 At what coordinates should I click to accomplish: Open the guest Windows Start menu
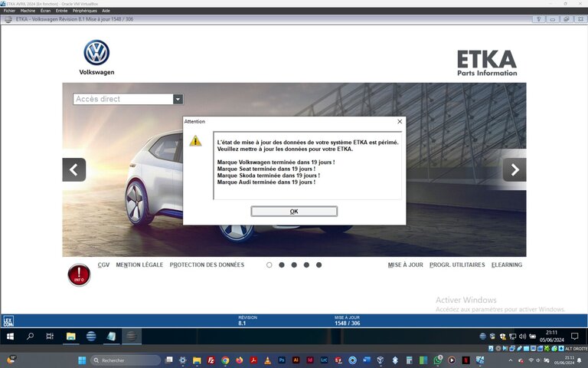point(10,336)
